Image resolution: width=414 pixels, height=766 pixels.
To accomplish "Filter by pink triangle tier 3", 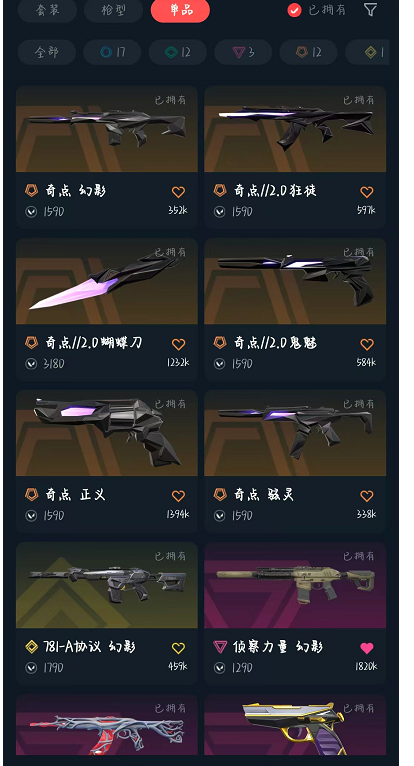I will [x=243, y=52].
